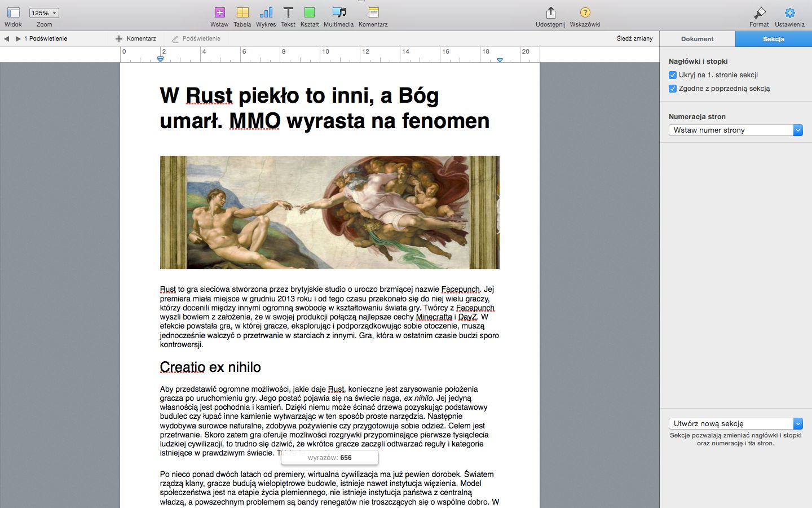Viewport: 812px width, 508px height.
Task: Click the Numeracja stron label
Action: 697,116
